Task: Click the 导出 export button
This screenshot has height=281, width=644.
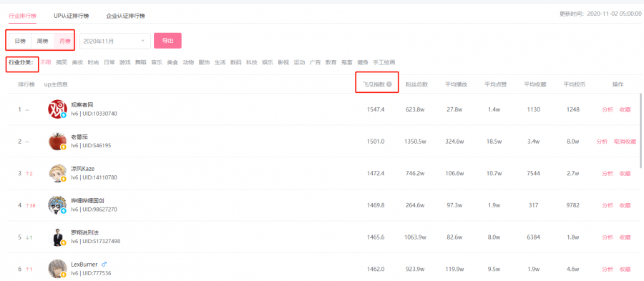Action: (x=167, y=41)
